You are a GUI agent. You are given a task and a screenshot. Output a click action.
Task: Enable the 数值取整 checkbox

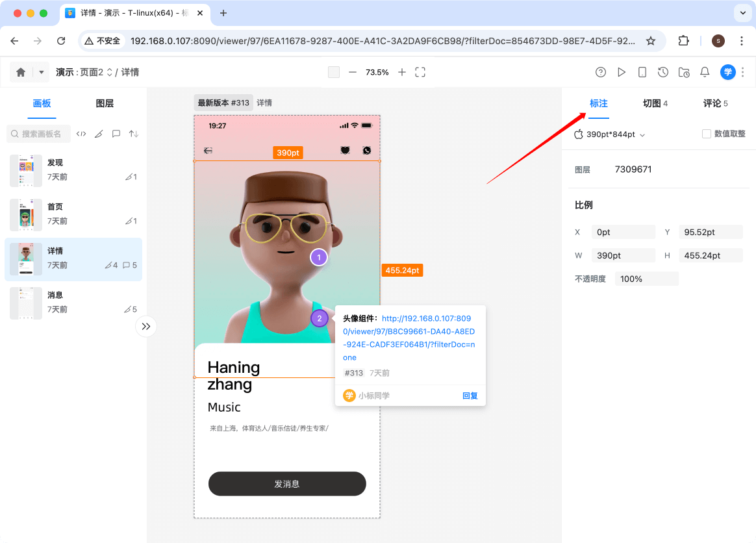[x=707, y=134]
